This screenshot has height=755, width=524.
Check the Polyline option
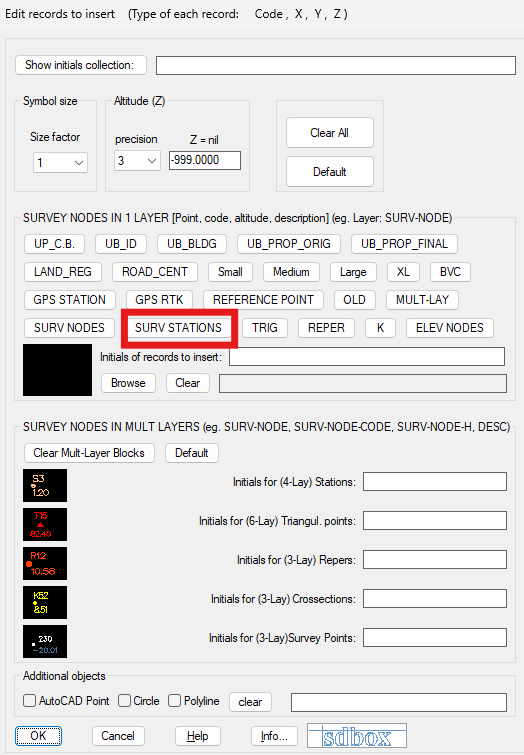(174, 701)
